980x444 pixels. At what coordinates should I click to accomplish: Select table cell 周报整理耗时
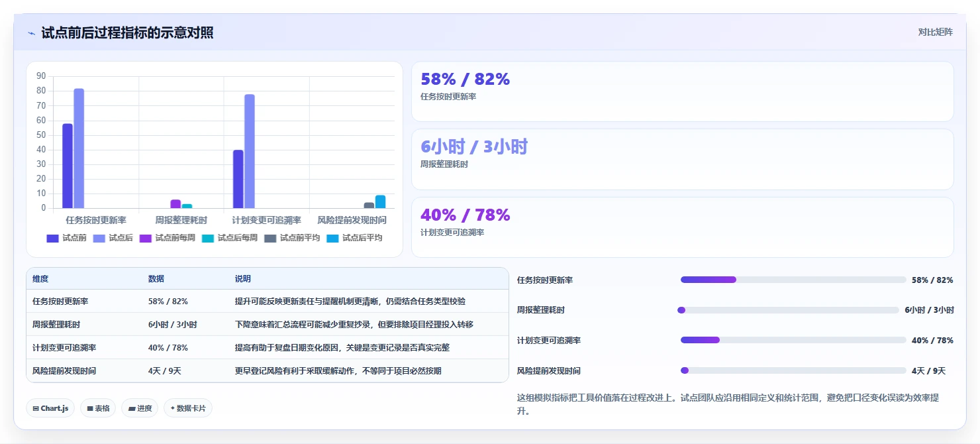(56, 325)
